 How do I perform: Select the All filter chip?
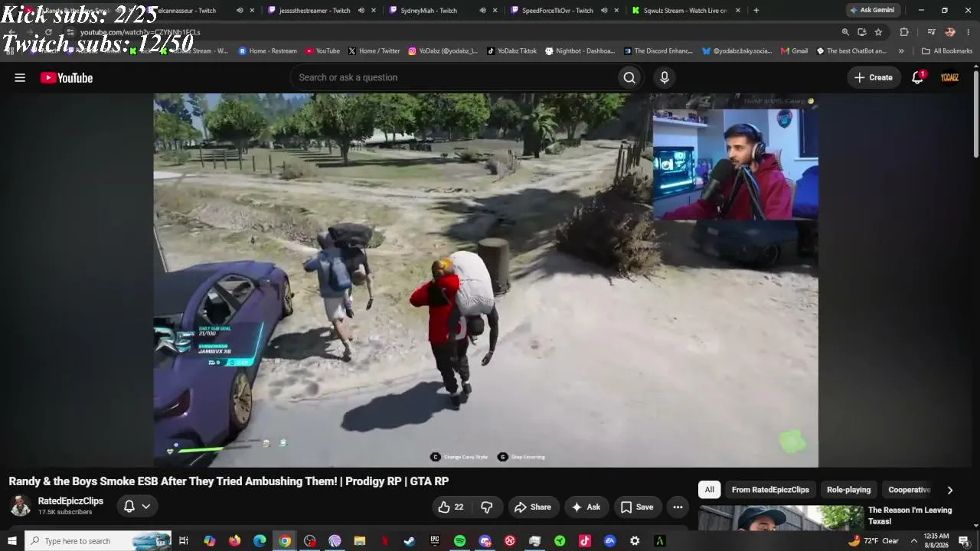pyautogui.click(x=710, y=490)
